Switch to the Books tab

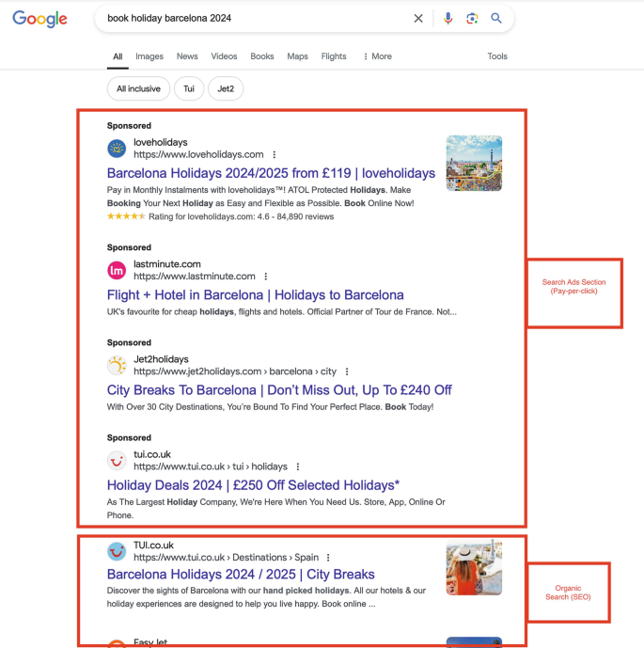coord(262,56)
